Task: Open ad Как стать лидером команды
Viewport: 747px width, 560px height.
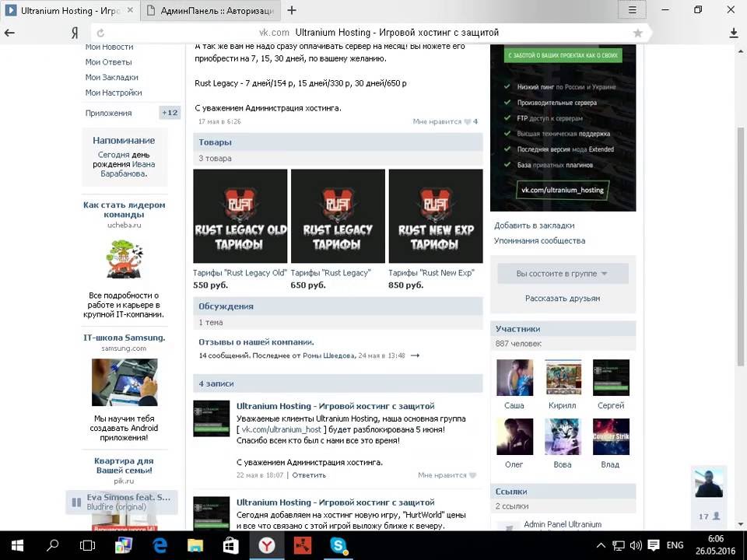Action: [x=124, y=209]
